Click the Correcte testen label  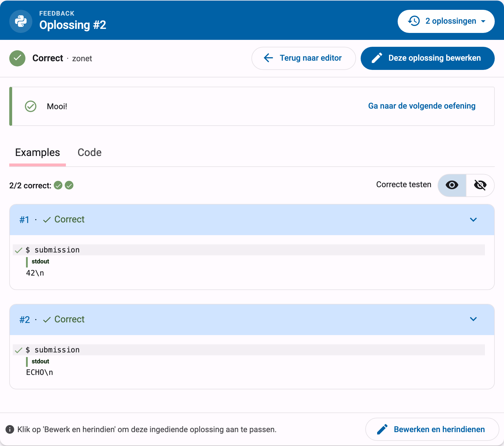pyautogui.click(x=404, y=185)
